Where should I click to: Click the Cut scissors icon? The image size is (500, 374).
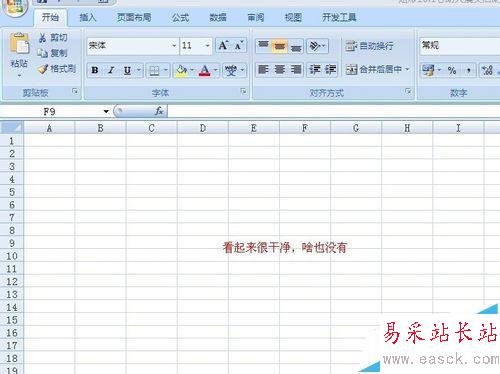[43, 38]
